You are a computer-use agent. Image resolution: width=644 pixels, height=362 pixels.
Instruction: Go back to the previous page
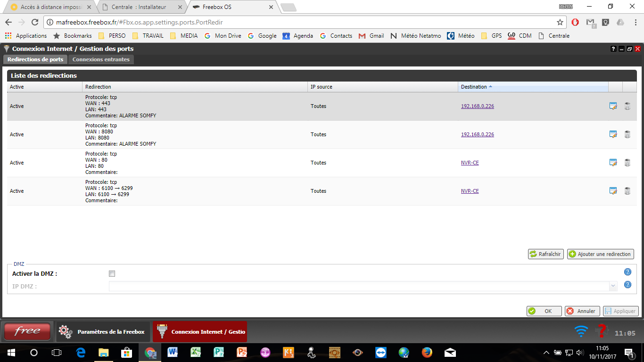tap(8, 22)
